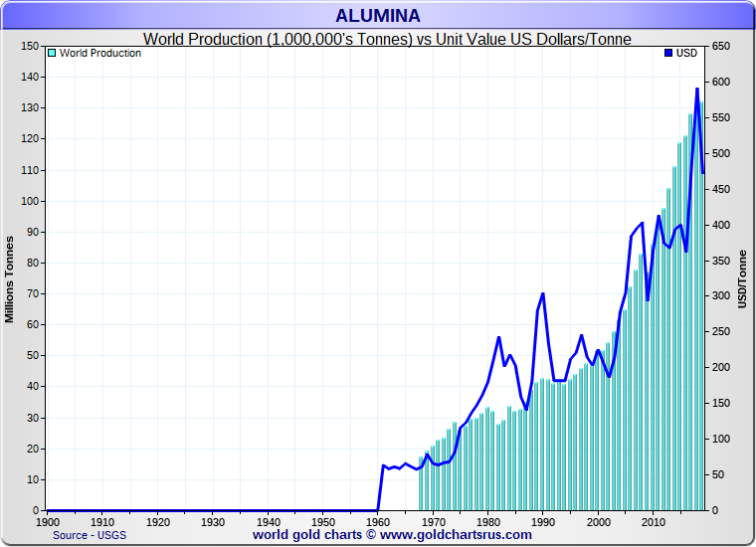Image resolution: width=756 pixels, height=547 pixels.
Task: Click the 1990 year label on x-axis
Action: coord(543,521)
